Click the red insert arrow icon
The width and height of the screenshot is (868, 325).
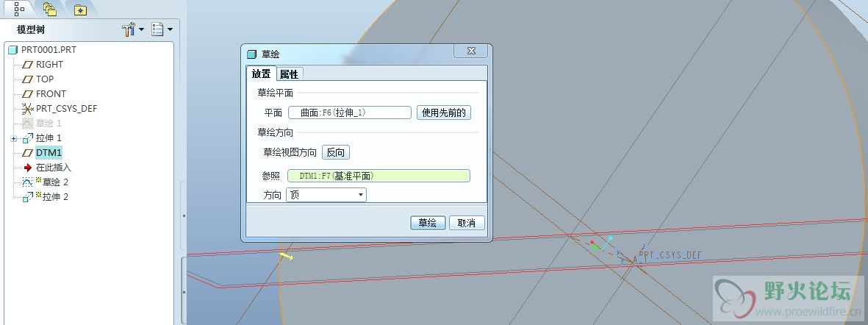(28, 167)
